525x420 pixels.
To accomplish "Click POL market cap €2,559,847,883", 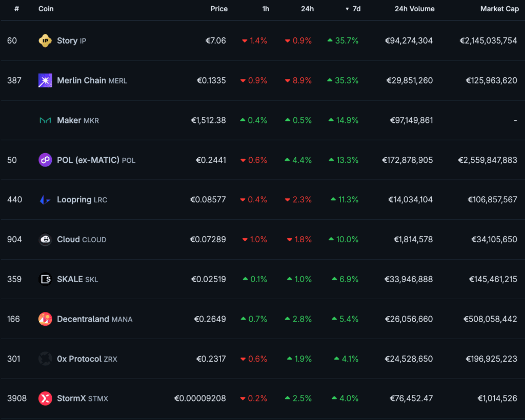I will [x=488, y=160].
